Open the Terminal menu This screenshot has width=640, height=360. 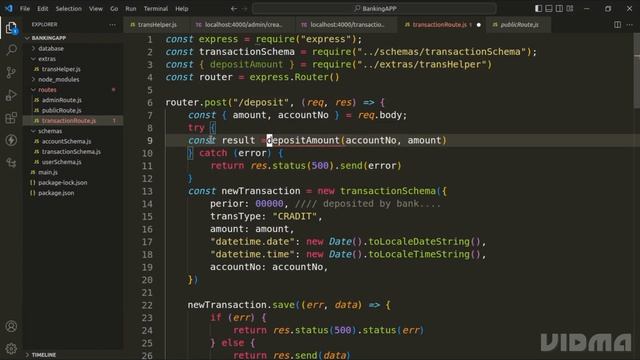click(x=156, y=9)
